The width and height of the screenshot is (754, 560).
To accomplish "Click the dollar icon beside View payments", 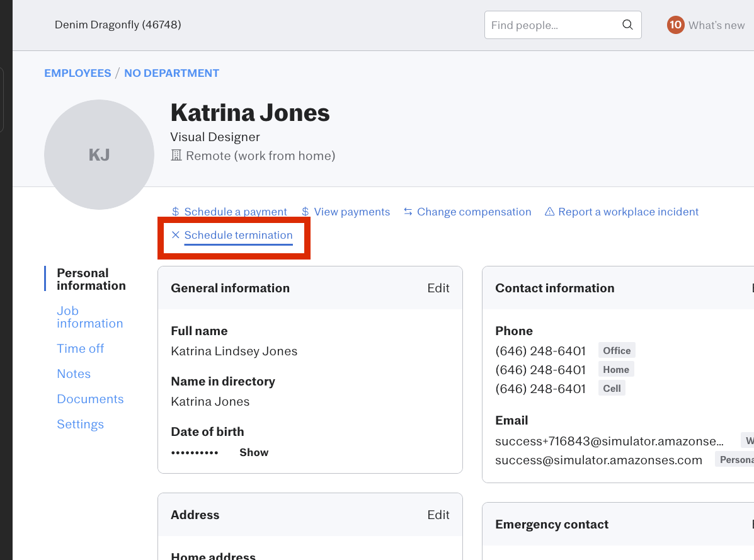I will [x=306, y=212].
